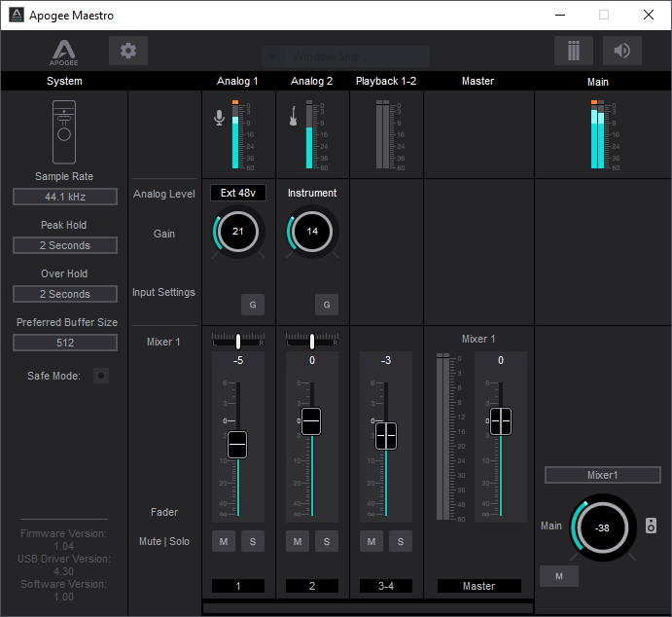Mute the Main output with M button
This screenshot has width=672, height=617.
pos(558,576)
